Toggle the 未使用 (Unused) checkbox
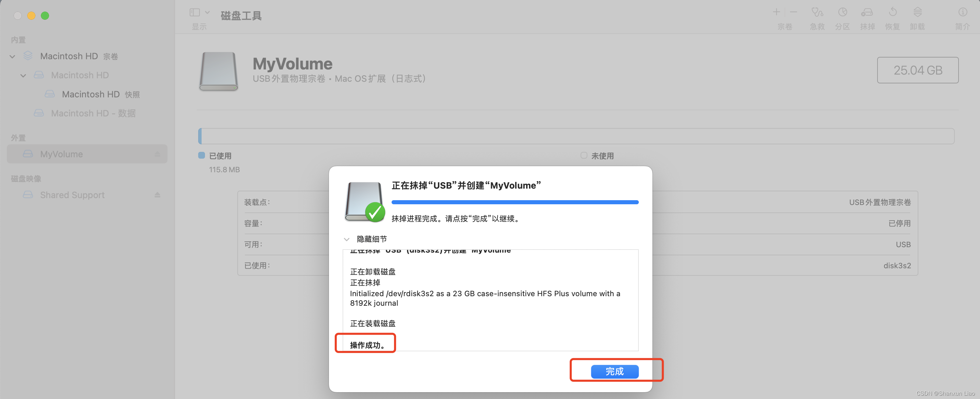 pos(582,155)
